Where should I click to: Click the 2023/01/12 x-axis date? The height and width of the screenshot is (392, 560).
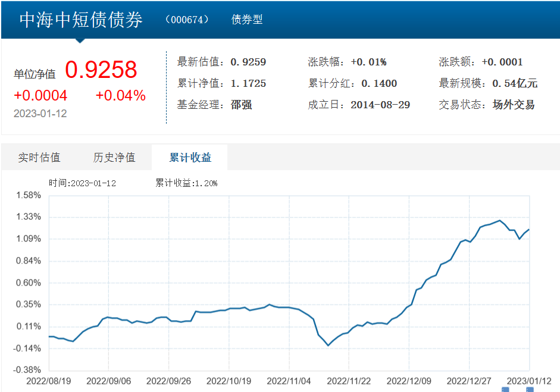(x=529, y=381)
